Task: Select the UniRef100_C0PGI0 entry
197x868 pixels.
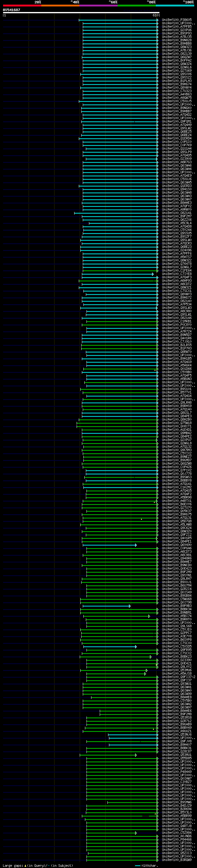Action: [x=176, y=142]
